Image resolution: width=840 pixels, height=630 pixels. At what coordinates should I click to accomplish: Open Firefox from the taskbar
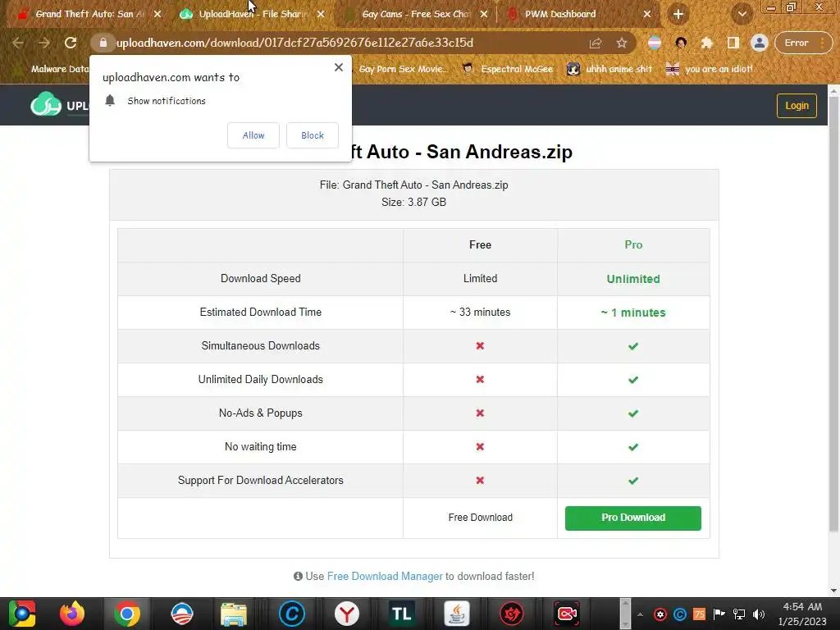point(72,614)
